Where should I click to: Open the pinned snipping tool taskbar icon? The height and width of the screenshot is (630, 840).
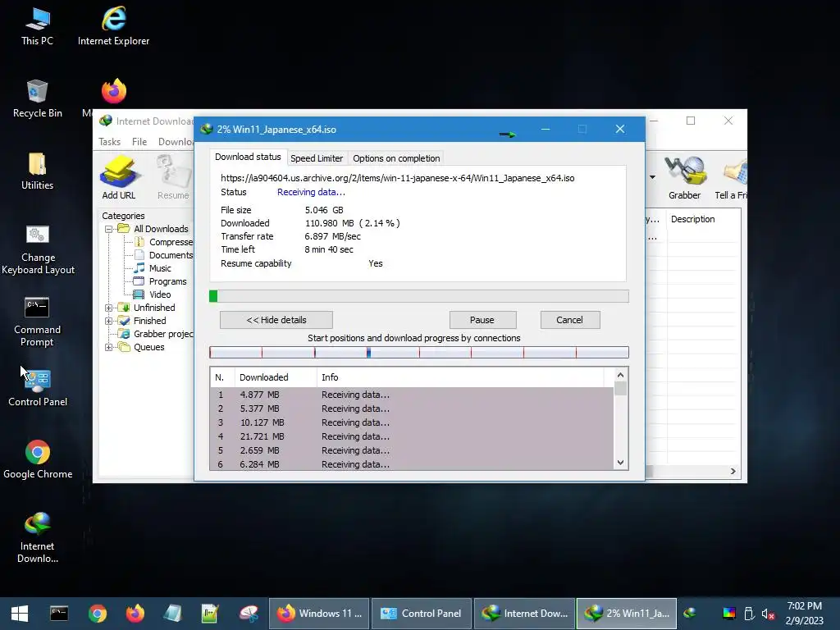pos(249,614)
